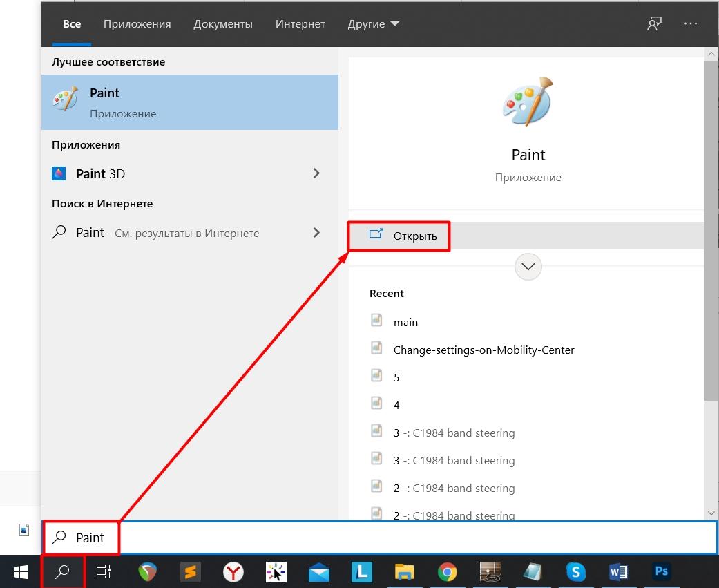This screenshot has height=588, width=719.
Task: Launch Yandex Browser from the taskbar
Action: [x=233, y=572]
